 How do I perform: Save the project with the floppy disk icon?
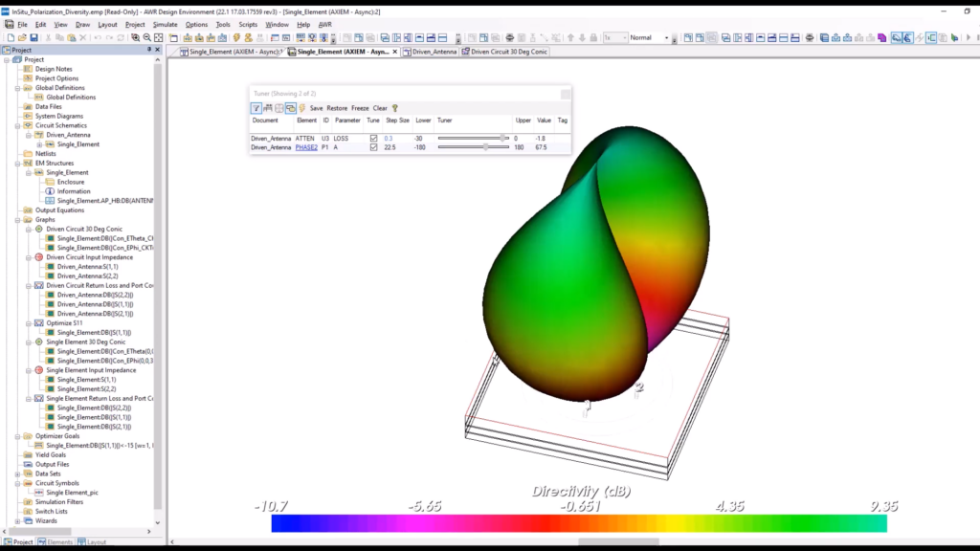[x=33, y=38]
